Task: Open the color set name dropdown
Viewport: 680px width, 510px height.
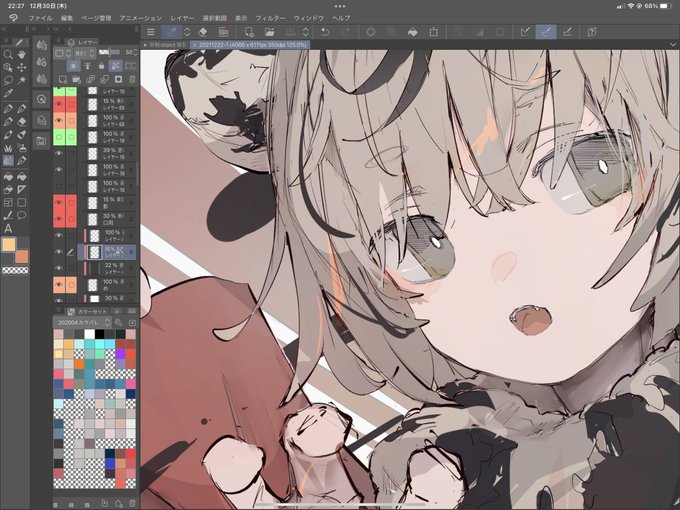Action: click(83, 323)
